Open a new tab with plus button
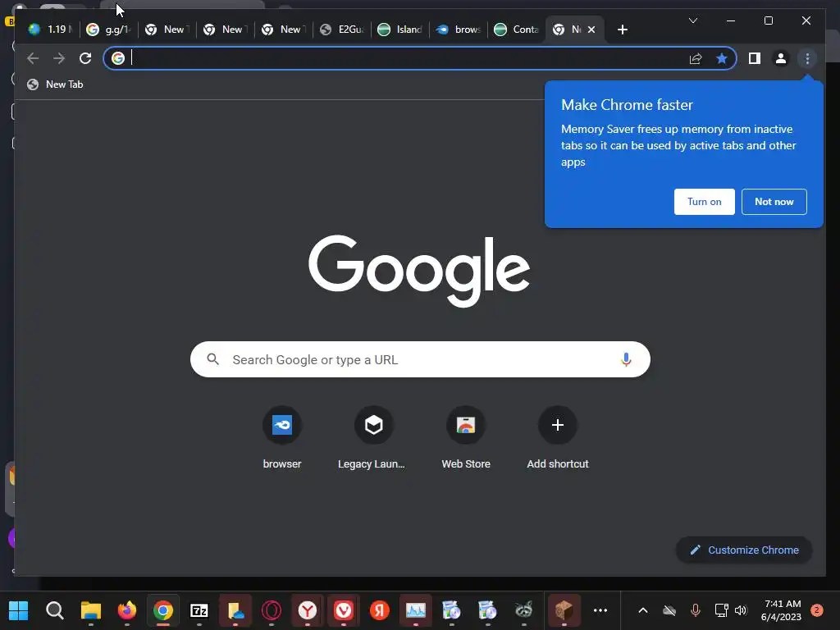Screen dimensions: 840x630 coord(622,30)
